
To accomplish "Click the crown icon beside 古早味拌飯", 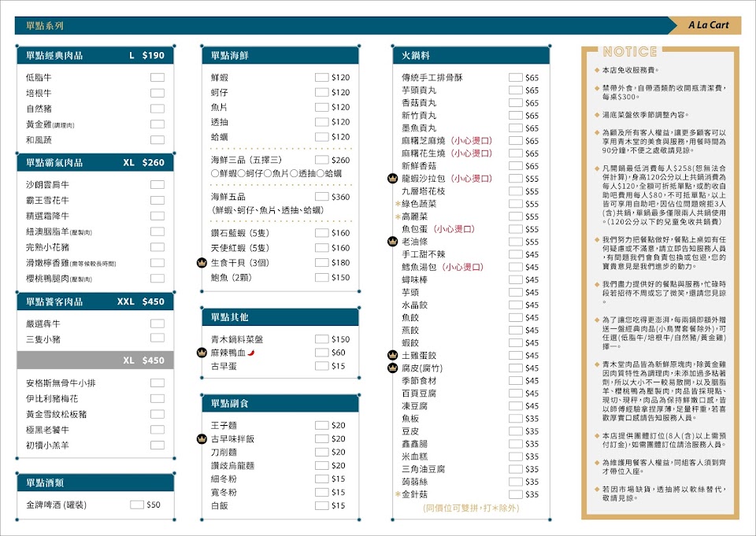I will pos(202,439).
